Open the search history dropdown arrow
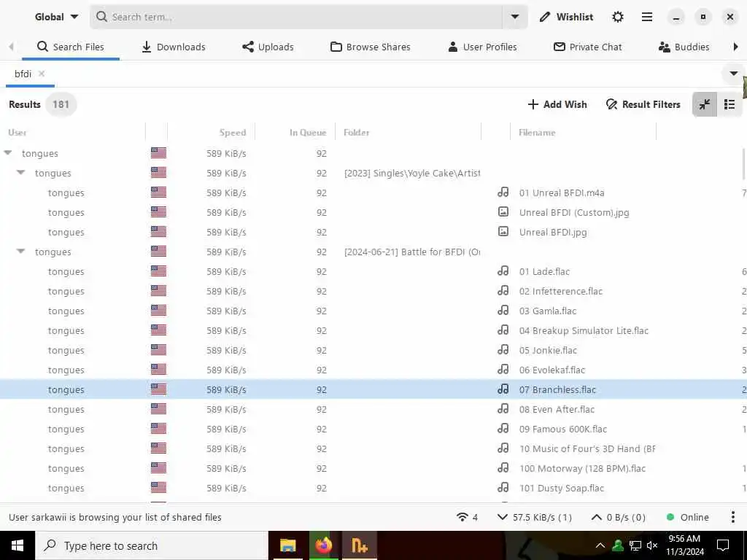 tap(514, 17)
